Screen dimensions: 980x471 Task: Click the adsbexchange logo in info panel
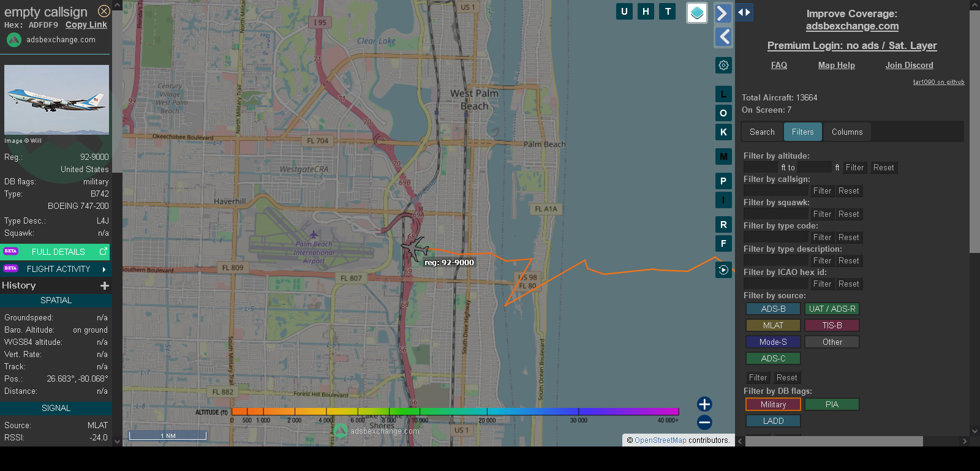click(x=14, y=40)
